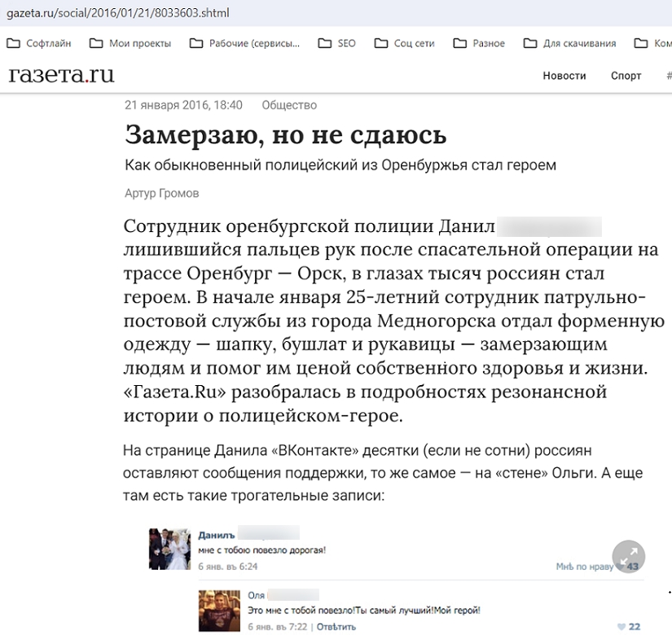Click the SEO bookmark folder
Viewport: 672px width, 635px height.
click(x=337, y=43)
